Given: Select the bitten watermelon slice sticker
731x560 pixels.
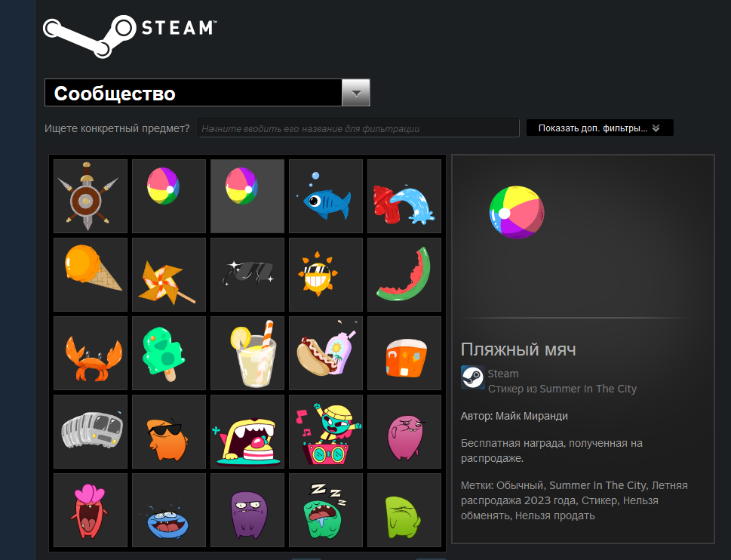Looking at the screenshot, I should (x=404, y=275).
